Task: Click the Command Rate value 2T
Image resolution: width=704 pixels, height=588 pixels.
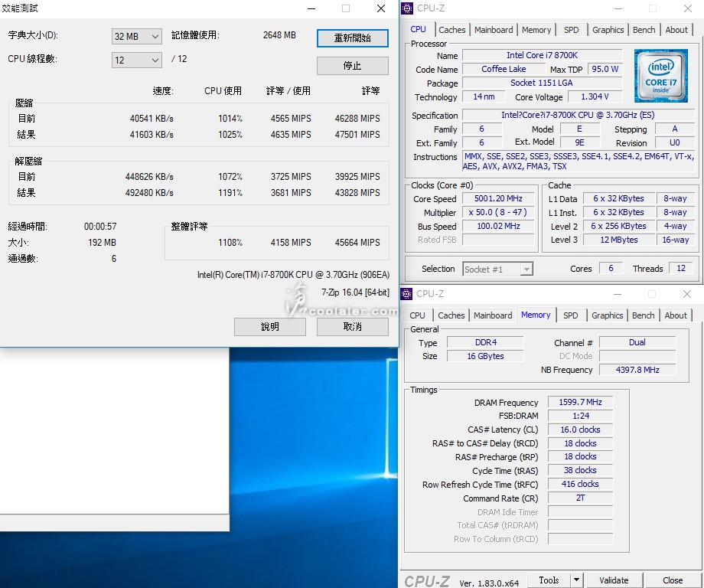Action: (580, 498)
